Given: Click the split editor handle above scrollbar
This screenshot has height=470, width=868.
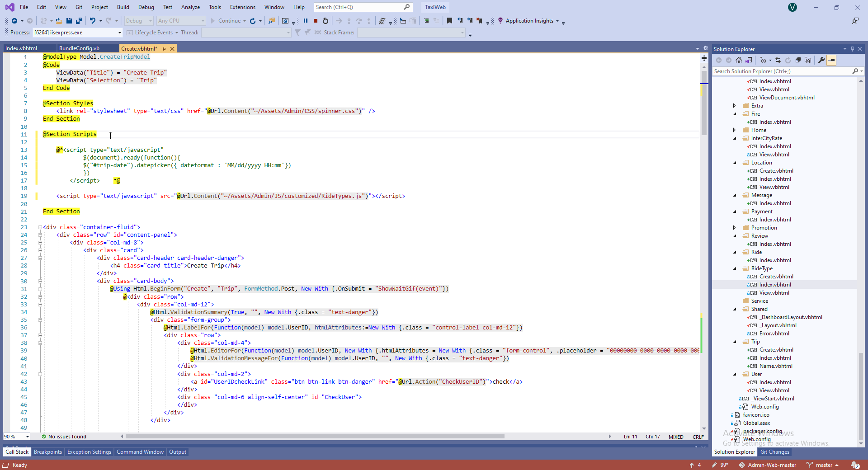Looking at the screenshot, I should point(704,58).
